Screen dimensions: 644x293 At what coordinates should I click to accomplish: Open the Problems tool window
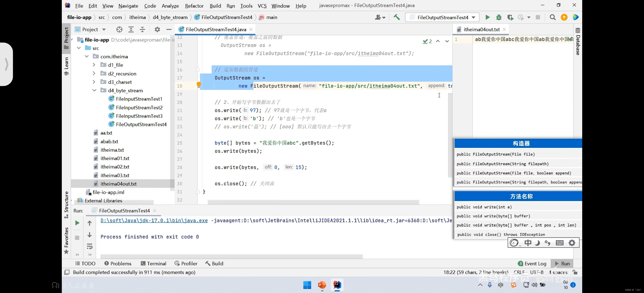click(118, 263)
